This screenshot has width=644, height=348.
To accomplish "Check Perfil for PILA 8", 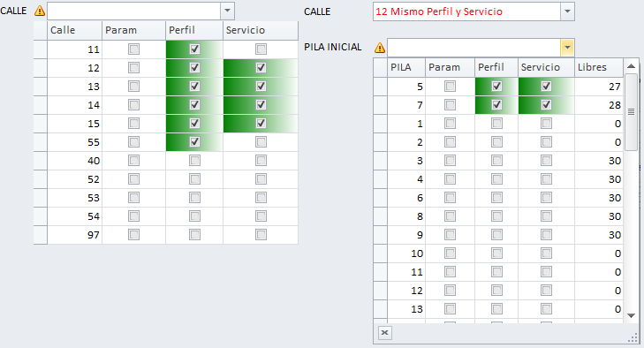I will (496, 216).
